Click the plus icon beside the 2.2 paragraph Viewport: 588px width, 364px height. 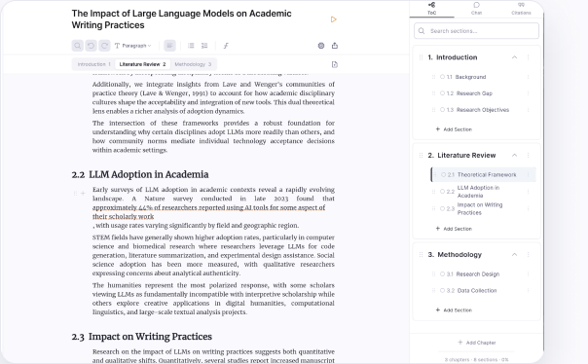click(x=83, y=194)
